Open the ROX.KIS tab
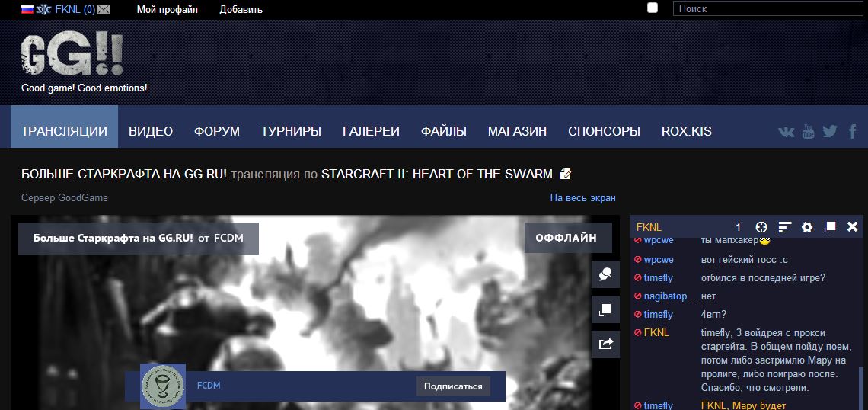The image size is (868, 410). click(687, 131)
